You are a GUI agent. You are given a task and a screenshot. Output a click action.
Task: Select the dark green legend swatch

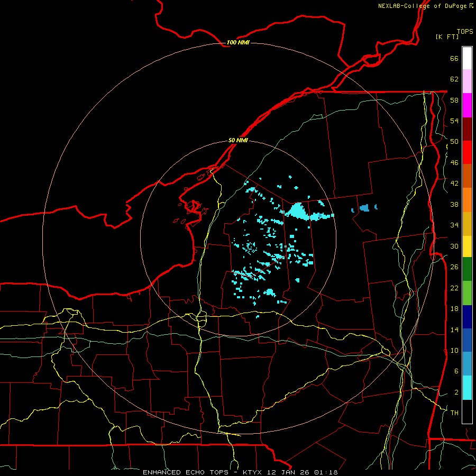pos(467,269)
